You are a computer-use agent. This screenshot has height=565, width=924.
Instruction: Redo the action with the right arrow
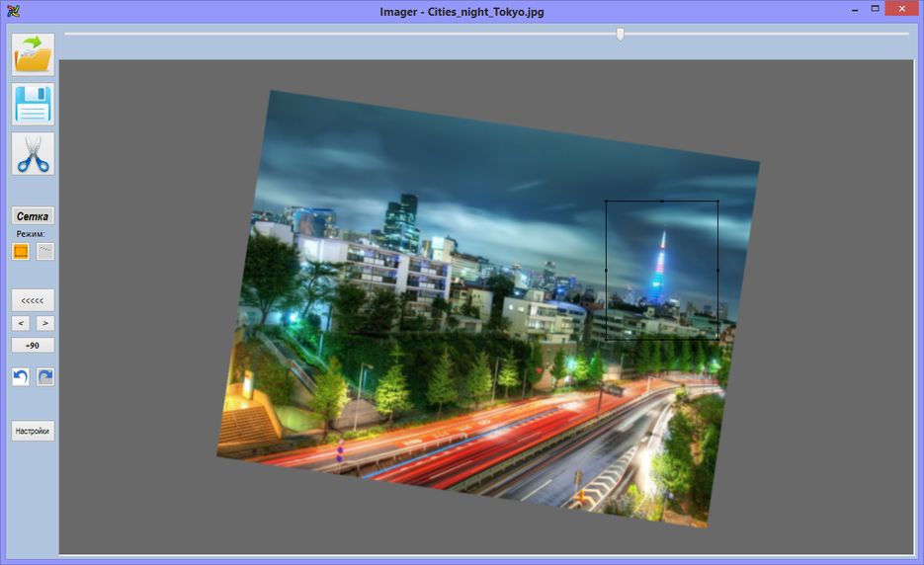pyautogui.click(x=45, y=376)
